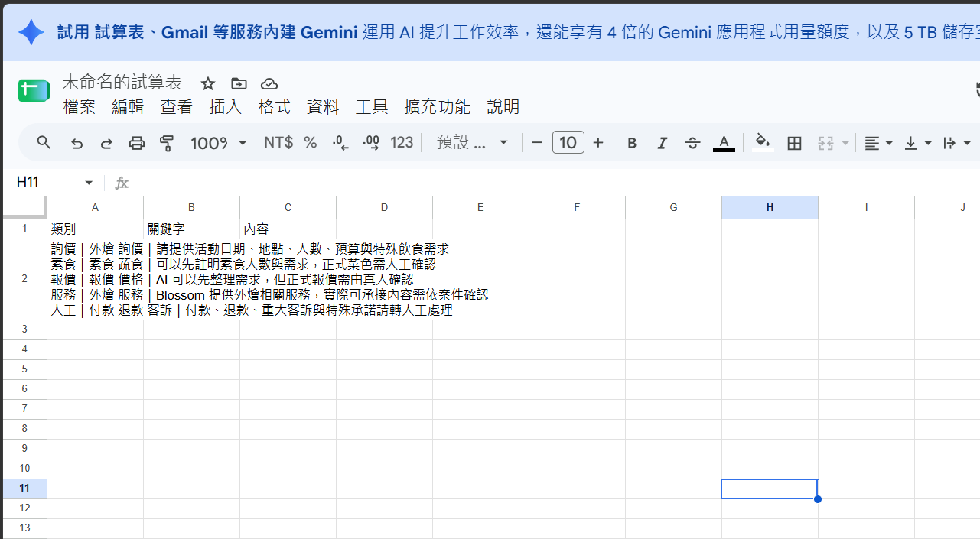Select cell A2 with multi-line 詢價 text

click(95, 279)
